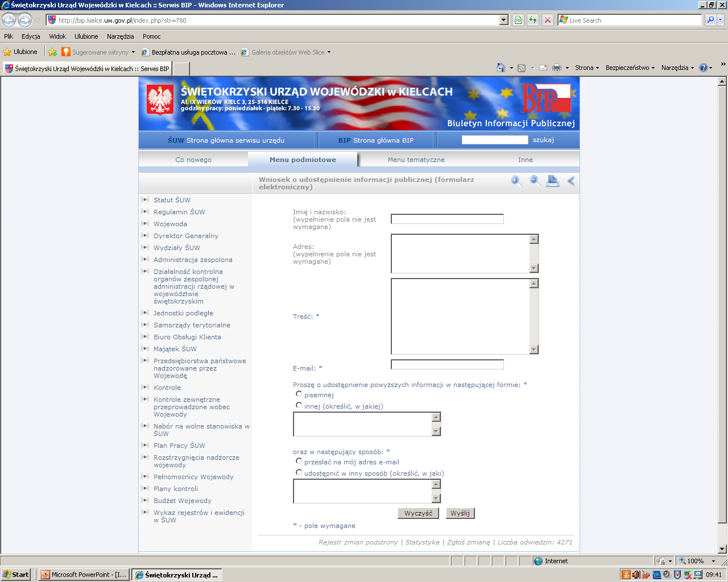Open the search provider dropdown arrow

pyautogui.click(x=721, y=20)
